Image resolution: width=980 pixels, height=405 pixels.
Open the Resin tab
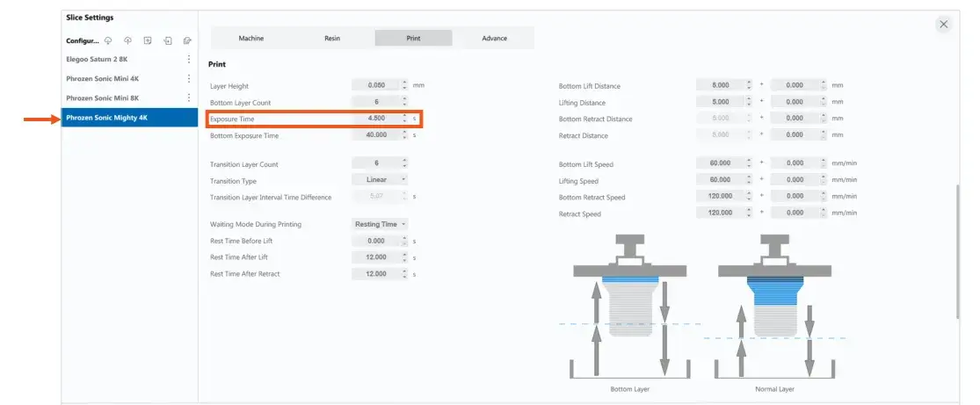pyautogui.click(x=332, y=39)
